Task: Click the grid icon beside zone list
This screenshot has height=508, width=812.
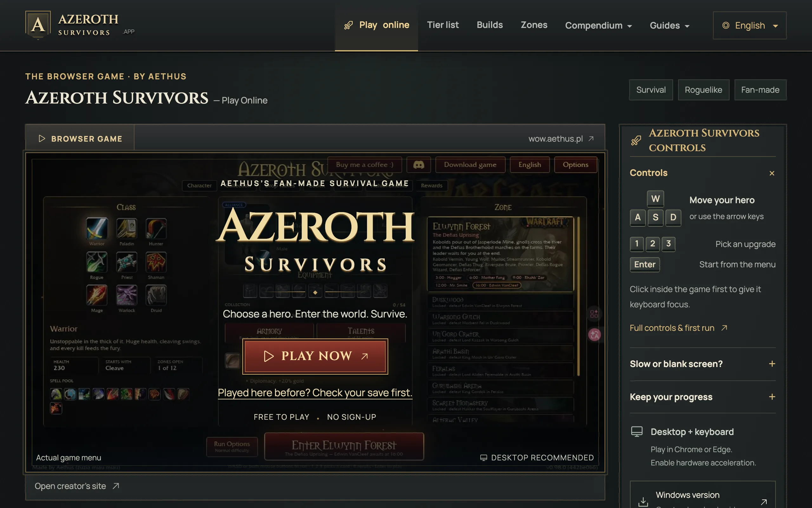Action: [x=594, y=314]
